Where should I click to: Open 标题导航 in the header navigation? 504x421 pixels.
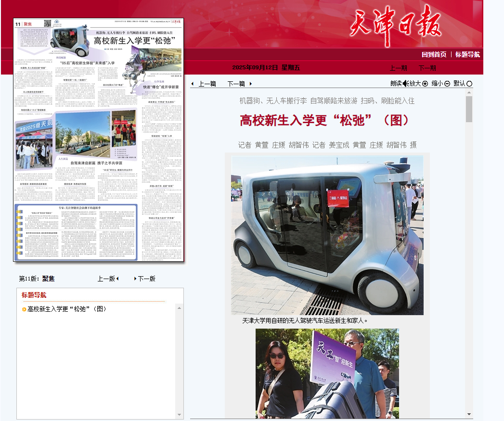tap(467, 54)
